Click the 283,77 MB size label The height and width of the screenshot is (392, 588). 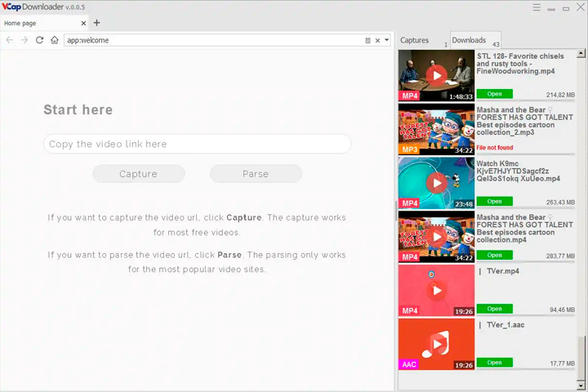click(x=560, y=256)
